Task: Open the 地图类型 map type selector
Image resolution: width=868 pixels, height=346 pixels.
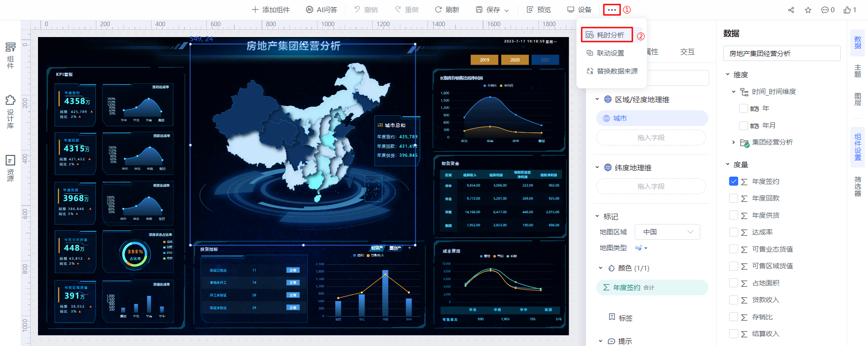Action: (x=641, y=248)
